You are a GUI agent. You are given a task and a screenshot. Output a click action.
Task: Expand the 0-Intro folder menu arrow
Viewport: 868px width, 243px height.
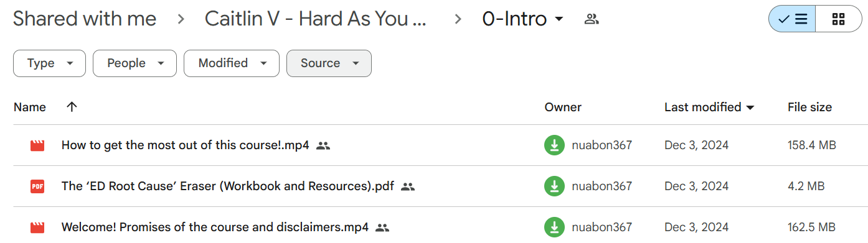[x=559, y=19]
